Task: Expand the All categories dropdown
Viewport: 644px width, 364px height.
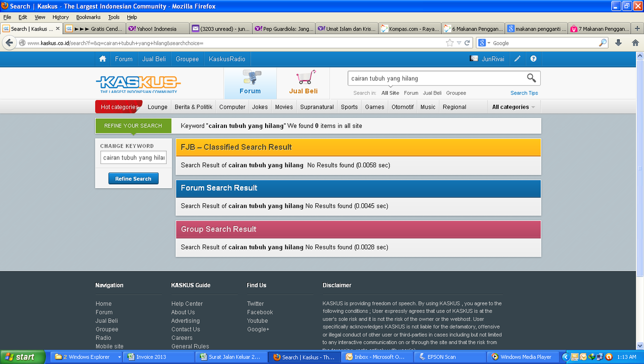Action: [x=513, y=107]
